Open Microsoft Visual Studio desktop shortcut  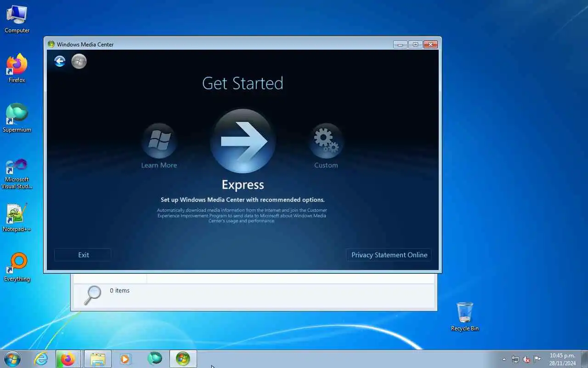click(17, 173)
